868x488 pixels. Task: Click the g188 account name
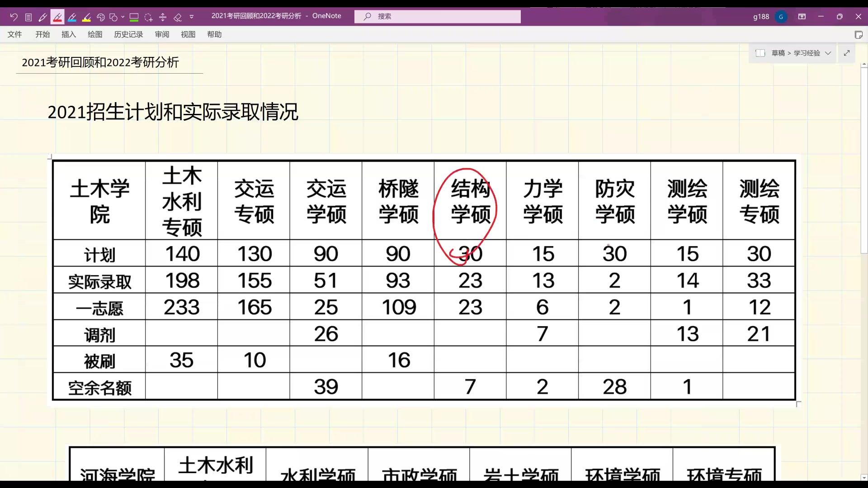[x=761, y=17]
